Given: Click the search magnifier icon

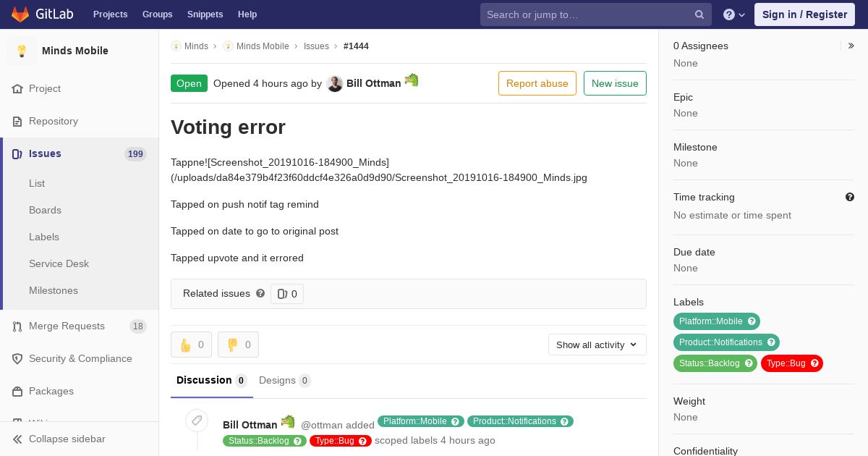Looking at the screenshot, I should click(x=699, y=14).
